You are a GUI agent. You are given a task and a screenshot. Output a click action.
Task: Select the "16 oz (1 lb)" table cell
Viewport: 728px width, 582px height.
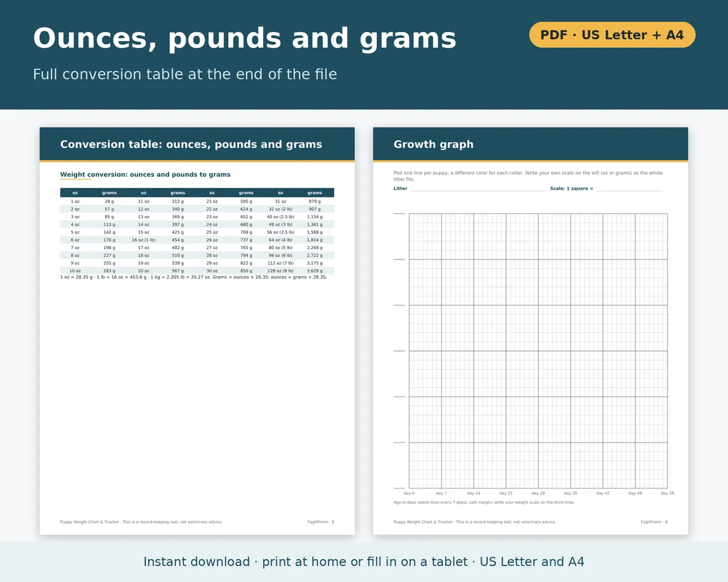click(x=144, y=240)
